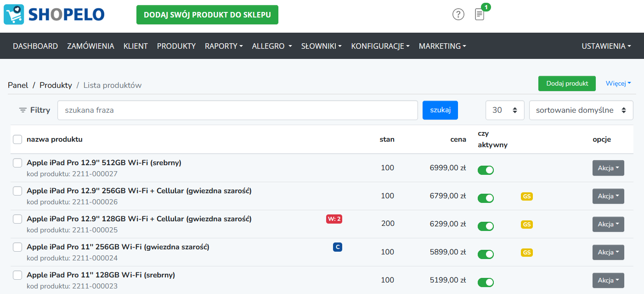
Task: Click the Filtry label
Action: (40, 110)
